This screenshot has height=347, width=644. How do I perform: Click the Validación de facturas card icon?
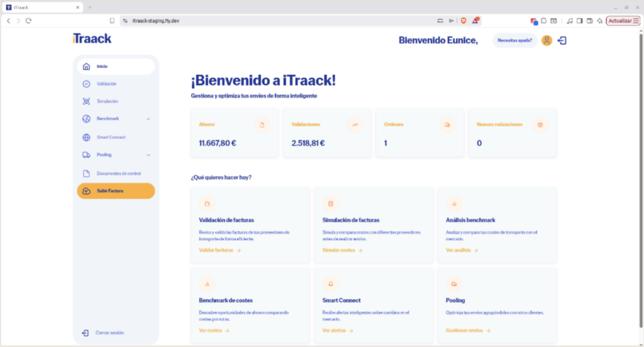pos(207,204)
